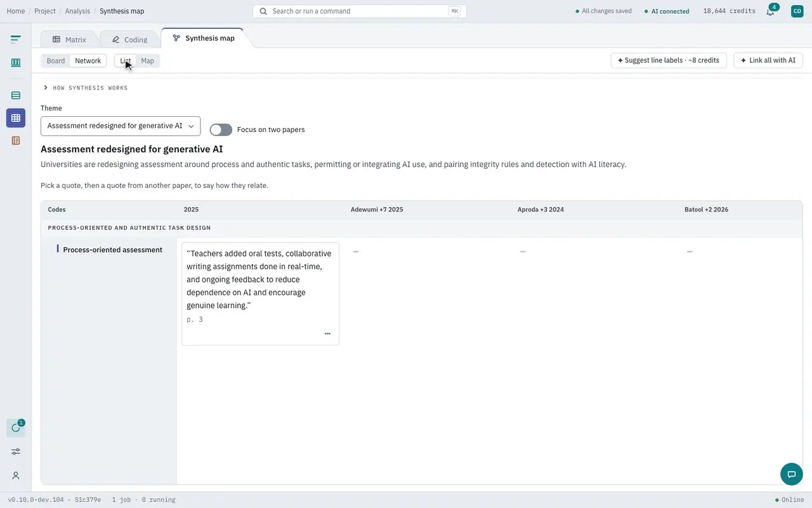This screenshot has width=812, height=508.
Task: Open the CD user avatar
Action: coord(797,11)
